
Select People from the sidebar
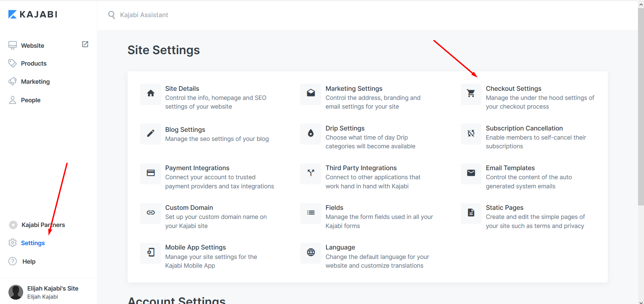point(31,100)
